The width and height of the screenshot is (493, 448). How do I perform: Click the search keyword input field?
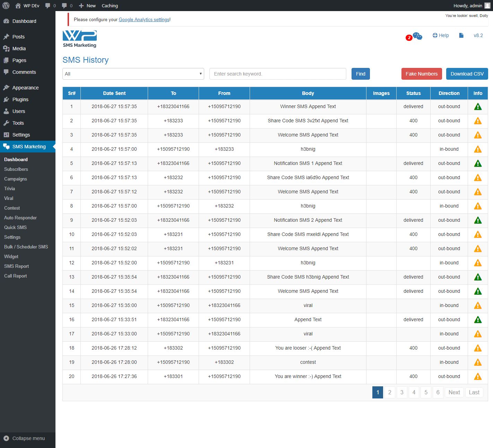278,74
